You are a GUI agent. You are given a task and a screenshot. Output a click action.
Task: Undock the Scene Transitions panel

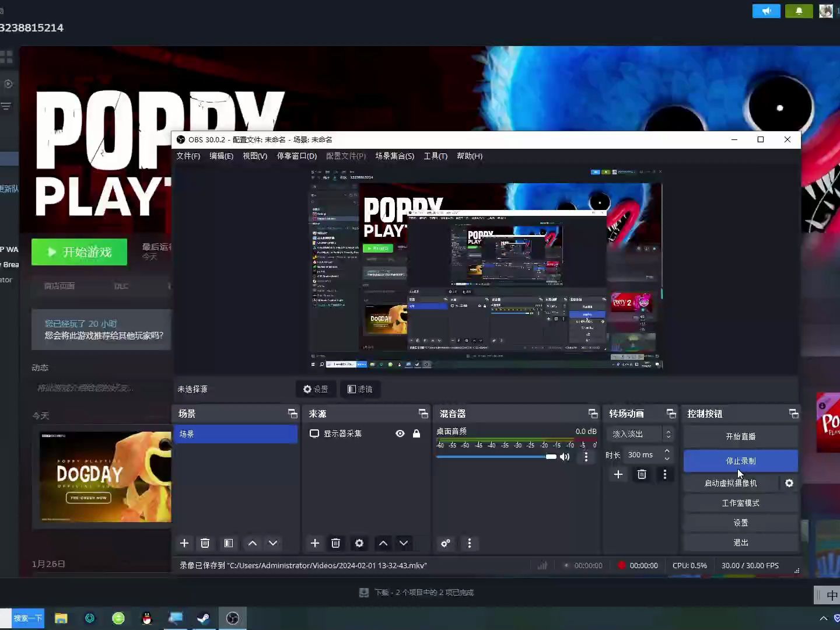click(x=671, y=414)
